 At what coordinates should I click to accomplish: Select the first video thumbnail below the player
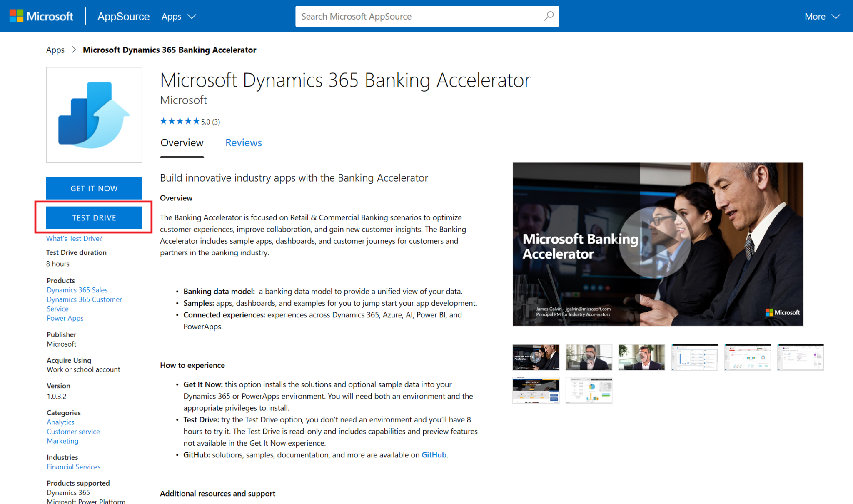pos(536,357)
